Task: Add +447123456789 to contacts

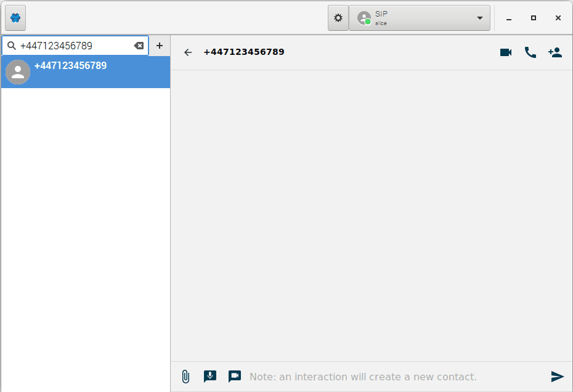Action: pyautogui.click(x=555, y=52)
